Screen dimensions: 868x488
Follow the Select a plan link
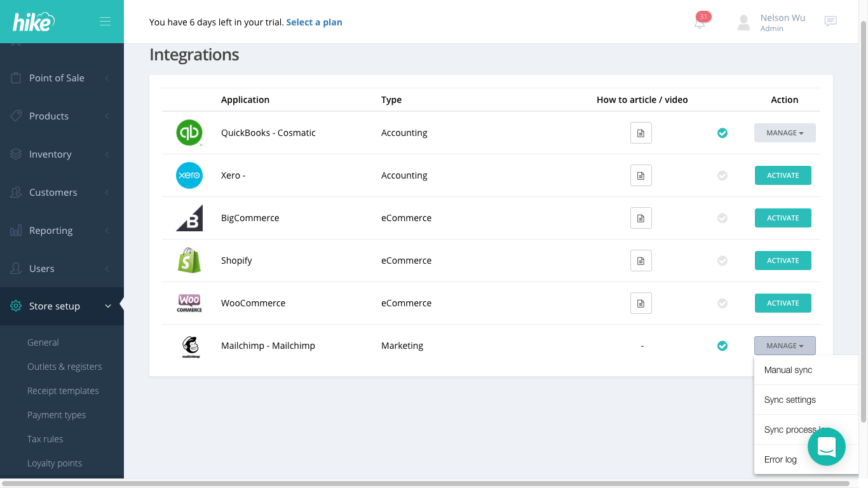pyautogui.click(x=314, y=22)
